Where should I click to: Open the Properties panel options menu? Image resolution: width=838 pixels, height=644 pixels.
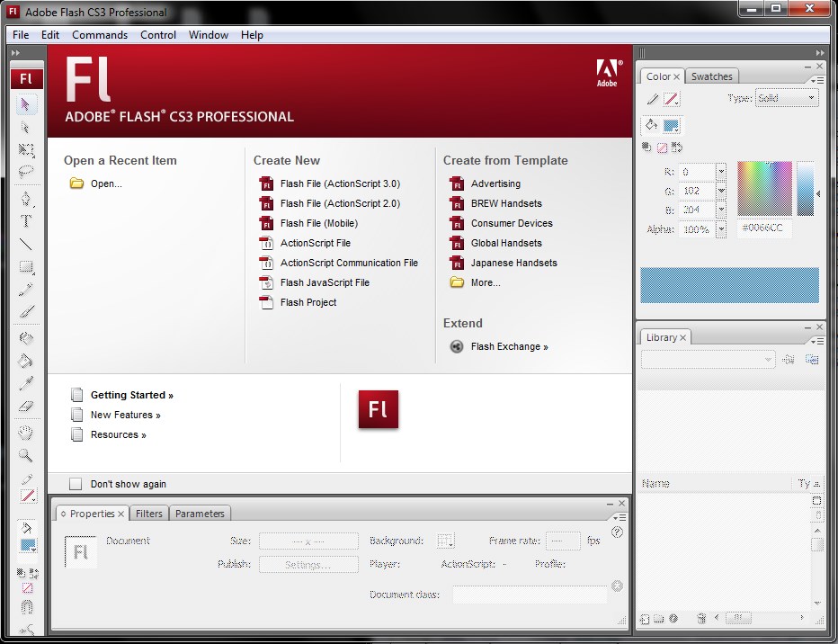pyautogui.click(x=620, y=517)
